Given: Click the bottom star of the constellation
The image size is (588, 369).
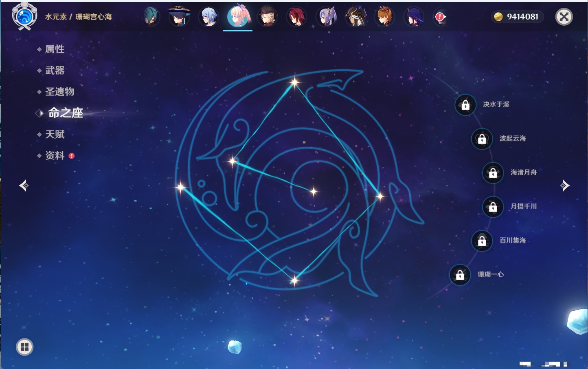Looking at the screenshot, I should coord(294,281).
